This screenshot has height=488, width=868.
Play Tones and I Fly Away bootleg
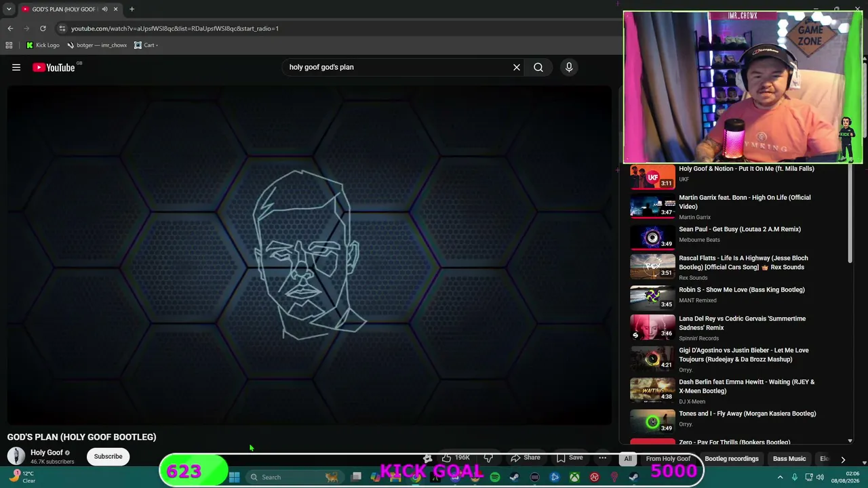point(747,413)
